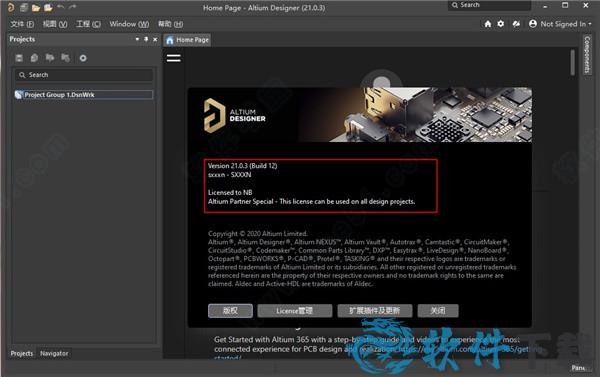600x377 pixels.
Task: Open the hamburger menu on Home Page
Action: [173, 58]
